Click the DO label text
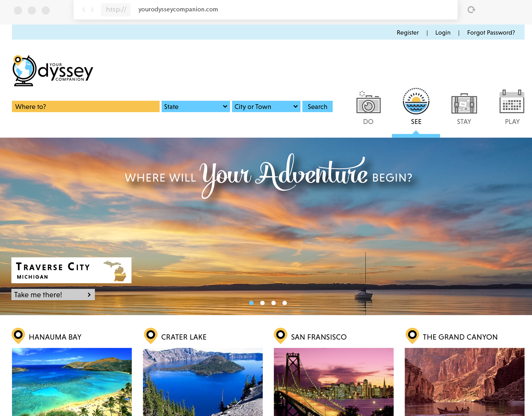Screen dimensions: 532x416 click(x=368, y=121)
